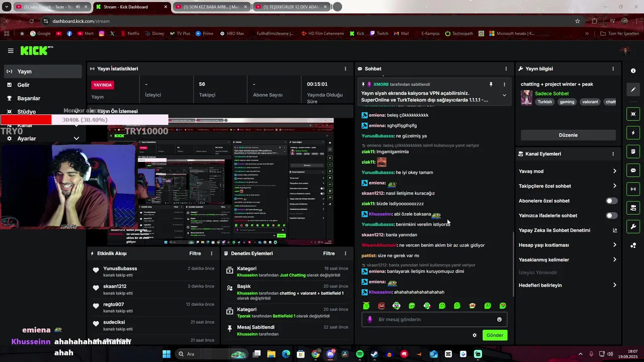The width and height of the screenshot is (644, 362).
Task: Open the info icon in the right rail
Action: pyautogui.click(x=633, y=71)
